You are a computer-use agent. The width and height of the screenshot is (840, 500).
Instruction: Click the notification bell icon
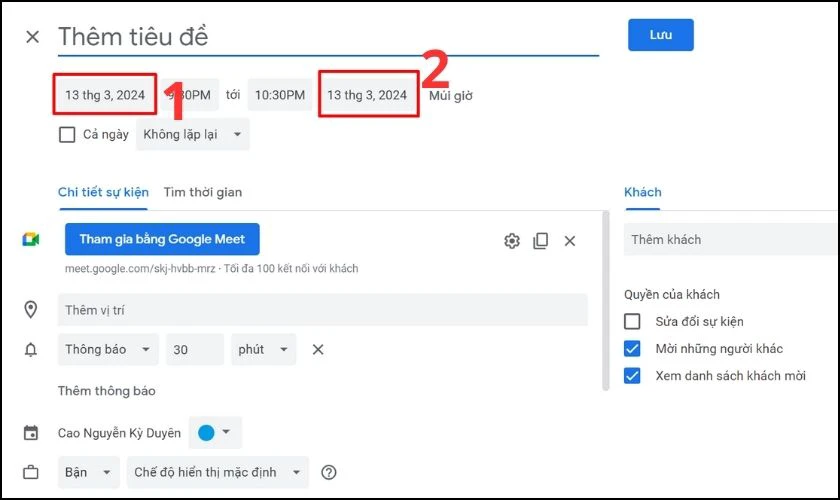point(31,349)
